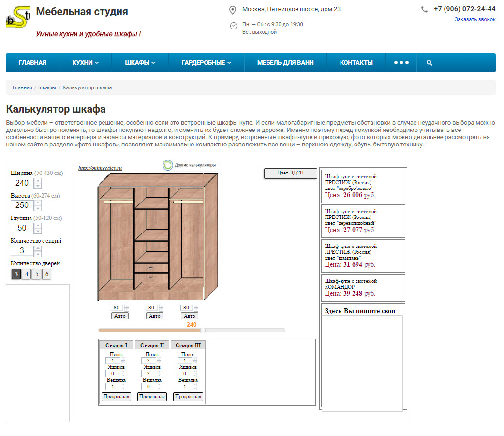Click the ПРЕСТИЖ серебро/золото price box

click(363, 187)
